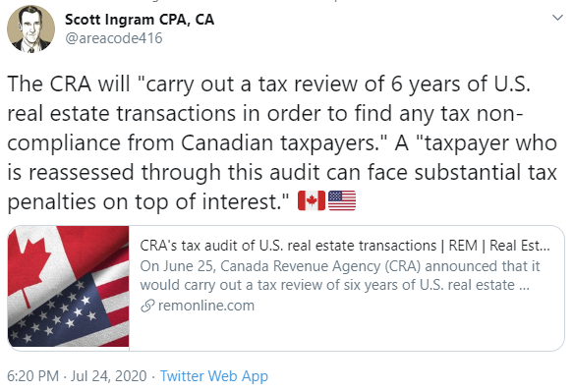Open the Canada and US flags card thumbnail
573x392 pixels.
click(x=69, y=287)
